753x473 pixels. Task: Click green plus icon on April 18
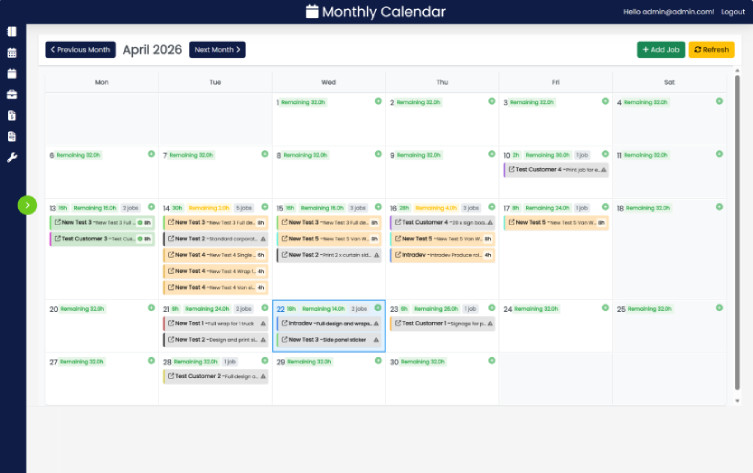point(719,208)
